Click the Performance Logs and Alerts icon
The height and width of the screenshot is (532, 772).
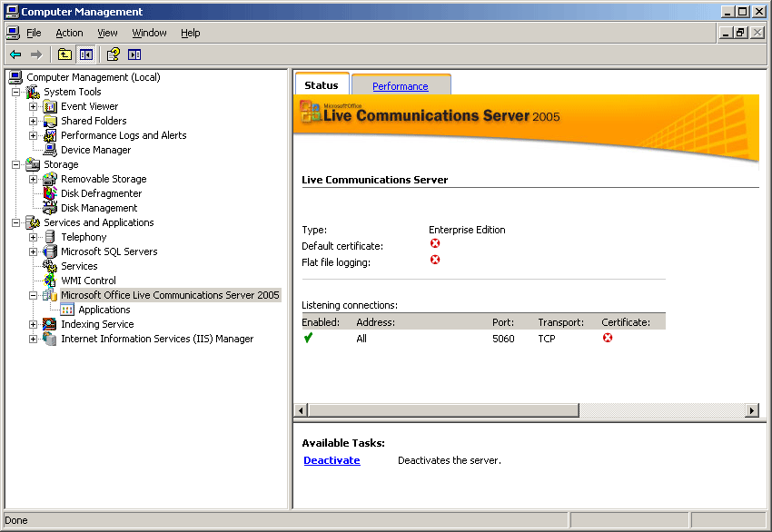50,135
